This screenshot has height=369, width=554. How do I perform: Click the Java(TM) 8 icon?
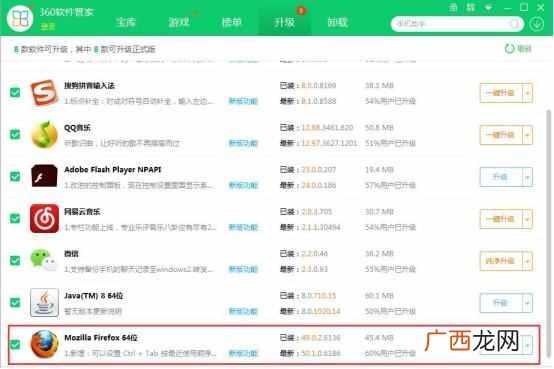(44, 303)
